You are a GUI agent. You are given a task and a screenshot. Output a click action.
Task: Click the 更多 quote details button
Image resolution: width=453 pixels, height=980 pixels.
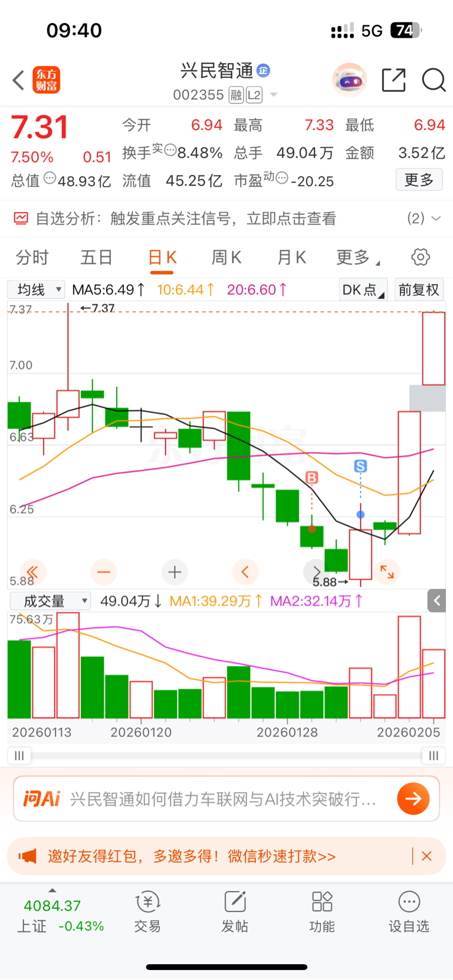(x=419, y=180)
